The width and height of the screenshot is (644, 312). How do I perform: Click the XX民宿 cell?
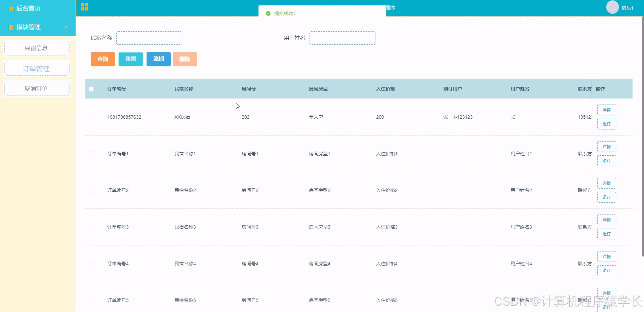tap(182, 117)
